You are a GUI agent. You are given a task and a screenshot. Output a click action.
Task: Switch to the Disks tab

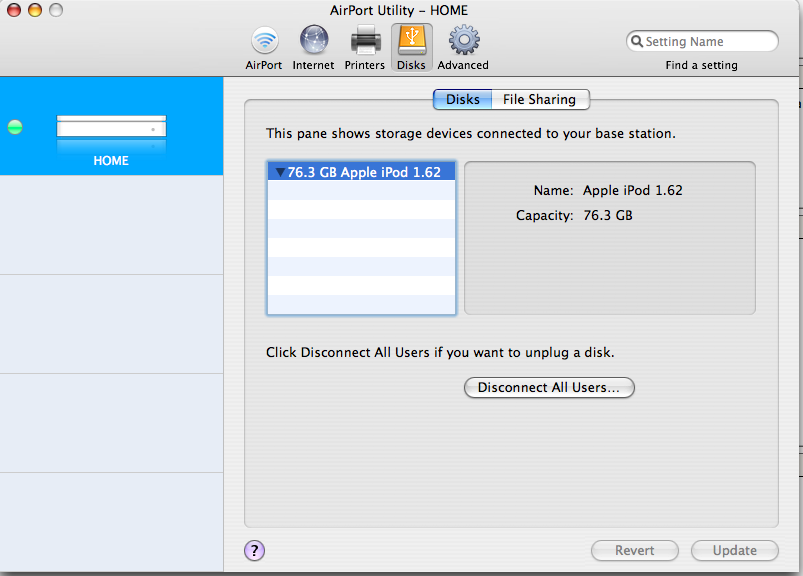point(462,99)
